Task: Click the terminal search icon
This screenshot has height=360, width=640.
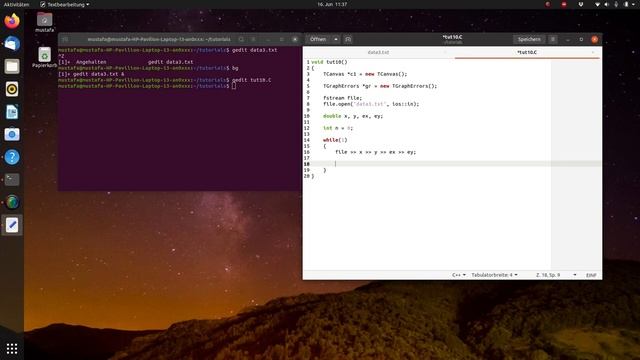Action: click(x=241, y=39)
